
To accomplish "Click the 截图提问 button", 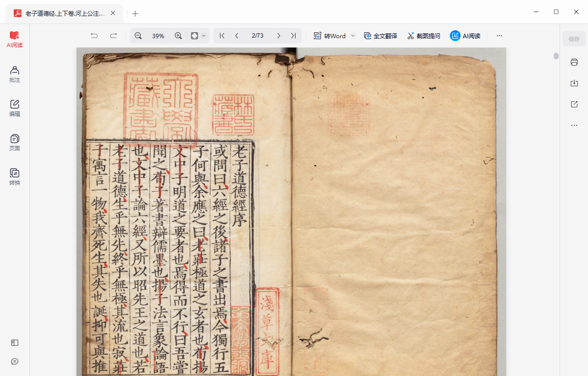I will 423,36.
